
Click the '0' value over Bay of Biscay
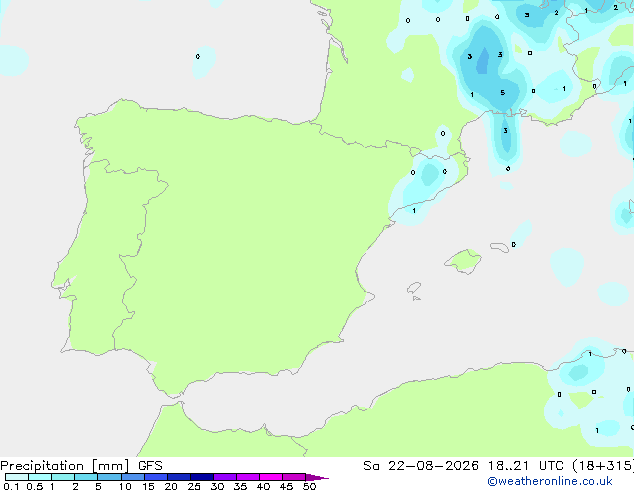coord(198,57)
